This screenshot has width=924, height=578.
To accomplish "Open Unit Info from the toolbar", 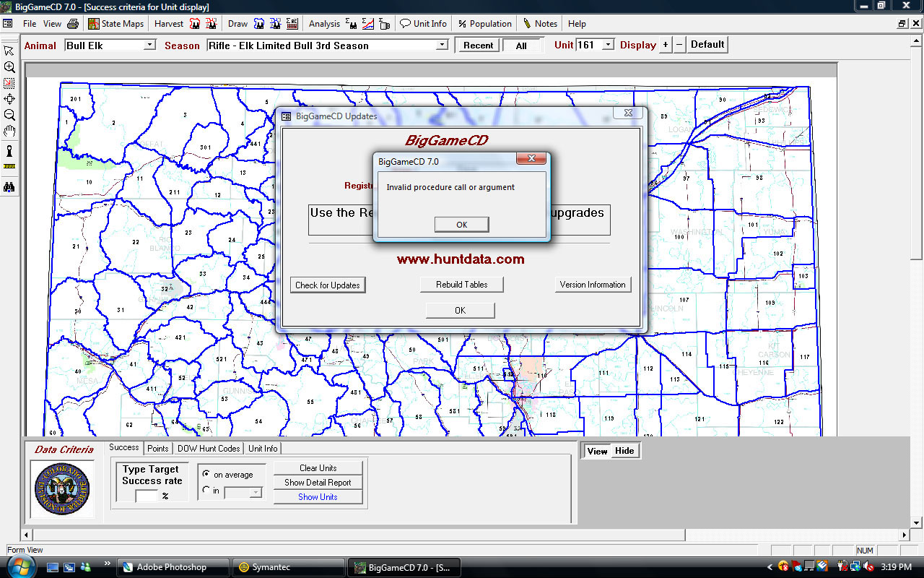I will click(x=423, y=24).
